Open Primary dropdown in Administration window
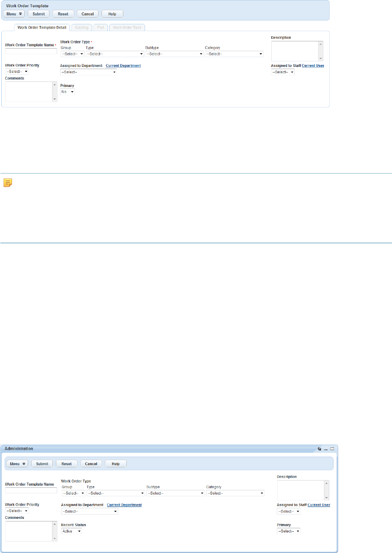The width and height of the screenshot is (392, 553). click(x=289, y=531)
